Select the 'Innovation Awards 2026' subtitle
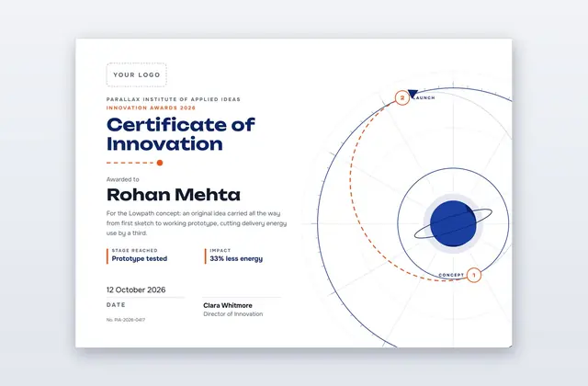Screen dimensions: 588x386 point(151,108)
